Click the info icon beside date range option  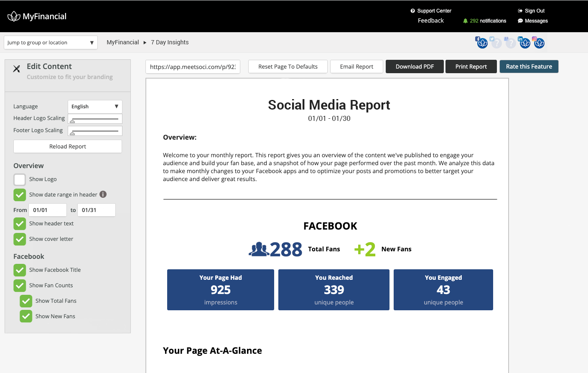pos(103,194)
